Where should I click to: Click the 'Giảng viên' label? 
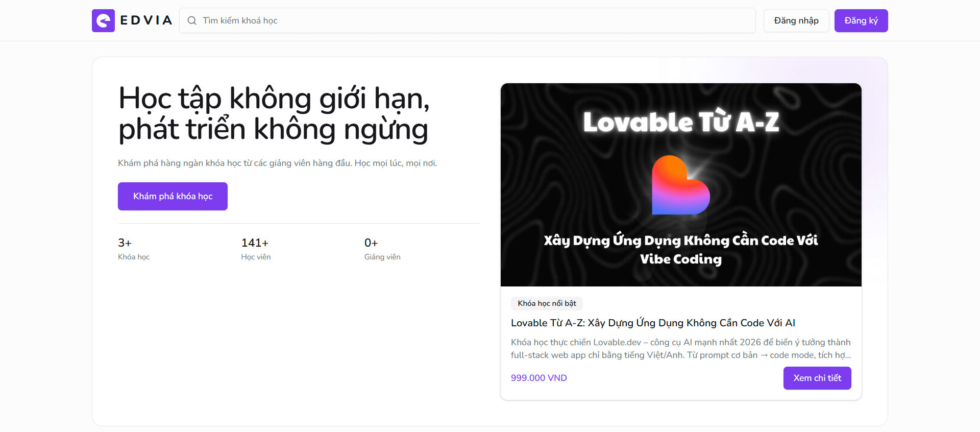click(x=382, y=257)
